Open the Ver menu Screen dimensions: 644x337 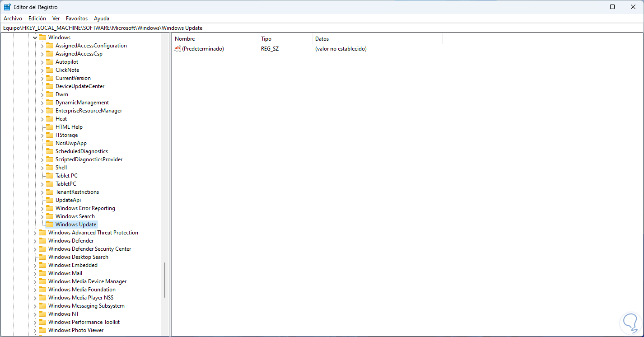(x=56, y=19)
